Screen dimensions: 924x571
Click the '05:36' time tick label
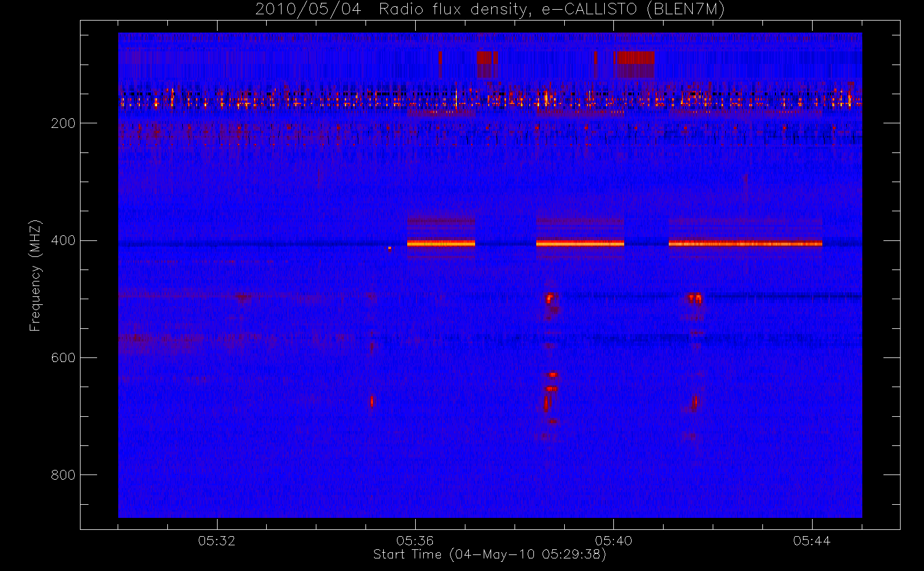[x=415, y=541]
